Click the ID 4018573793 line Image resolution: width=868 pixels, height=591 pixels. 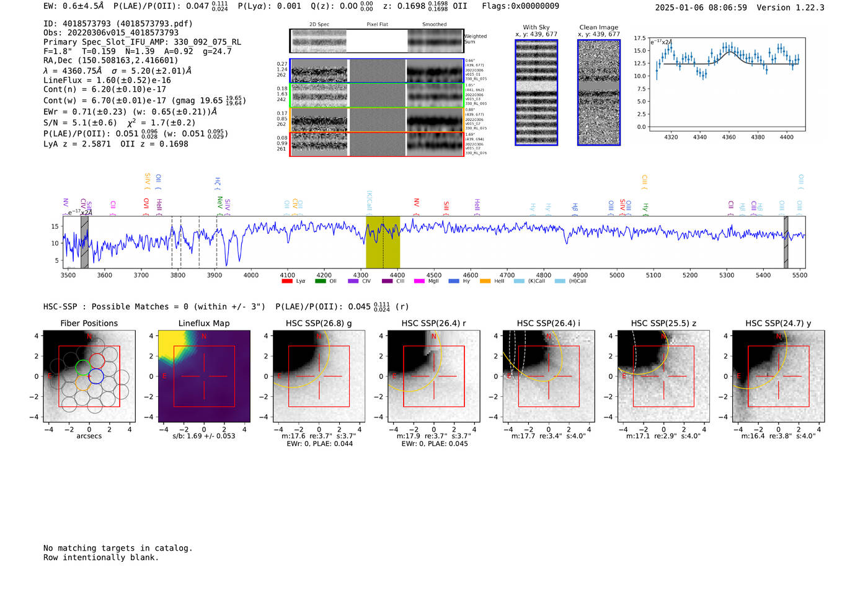tap(118, 24)
